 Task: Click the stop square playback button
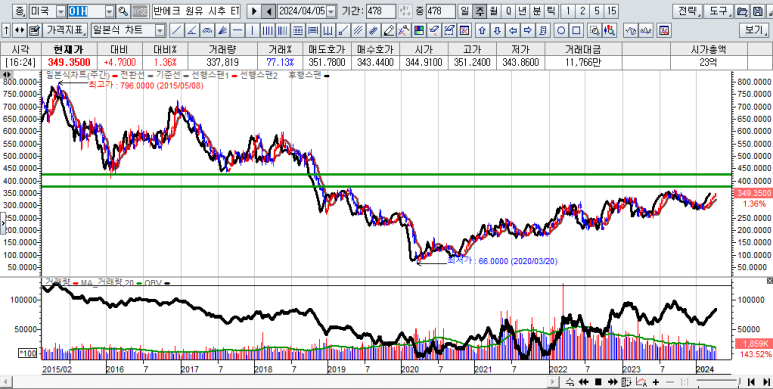pyautogui.click(x=598, y=382)
